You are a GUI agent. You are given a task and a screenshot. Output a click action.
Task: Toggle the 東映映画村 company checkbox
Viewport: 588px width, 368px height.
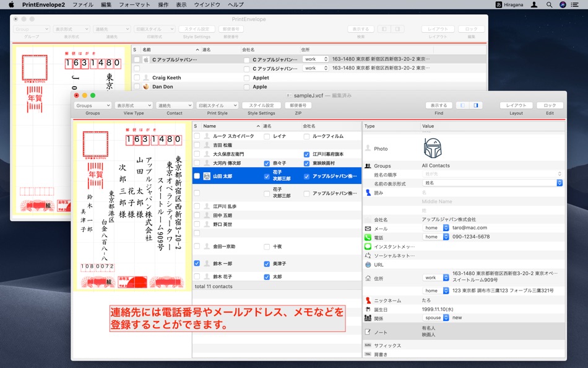pyautogui.click(x=306, y=164)
